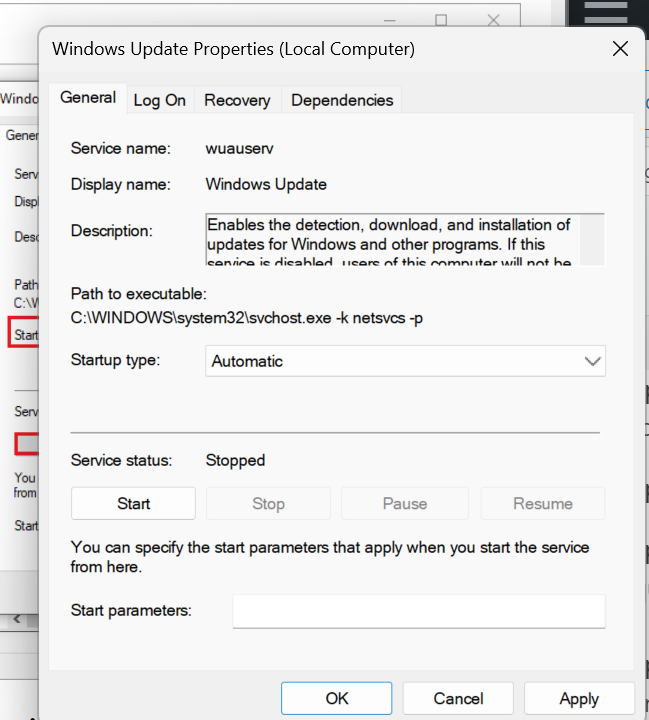Click the Service status label

click(121, 460)
